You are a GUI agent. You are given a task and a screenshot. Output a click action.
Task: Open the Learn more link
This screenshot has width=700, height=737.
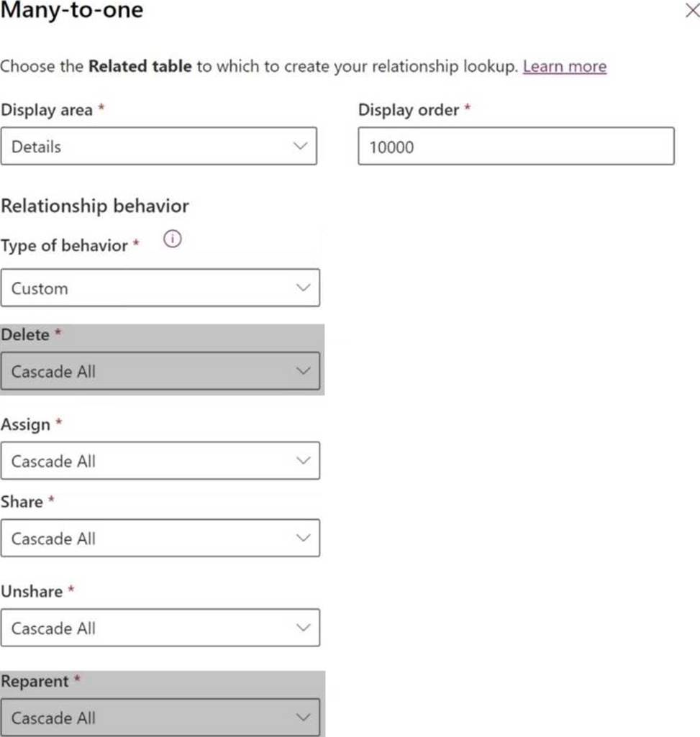click(565, 66)
